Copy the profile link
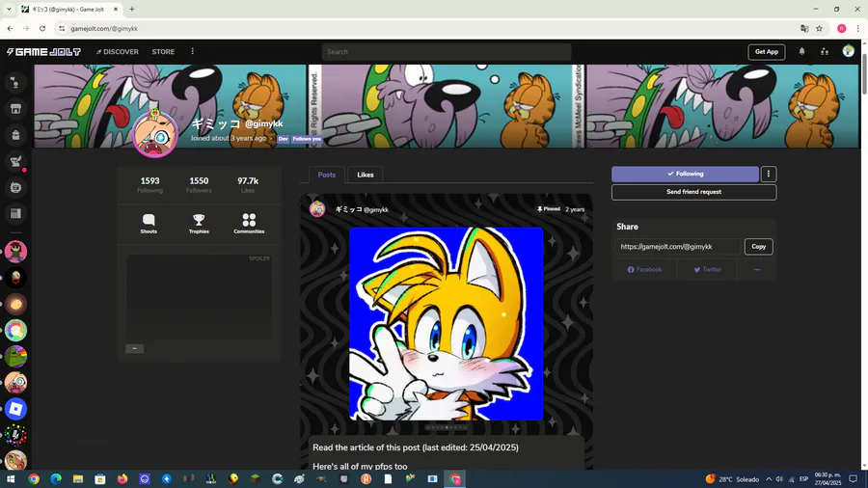 coord(758,247)
